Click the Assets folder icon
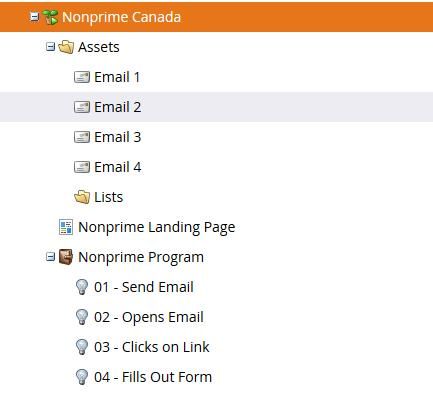This screenshot has height=393, width=433. (x=66, y=47)
